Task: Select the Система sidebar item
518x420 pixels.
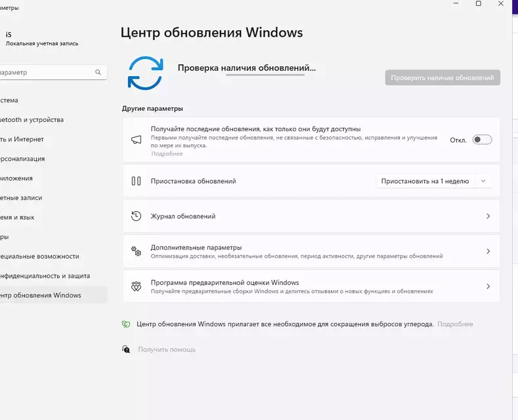Action: (53, 100)
